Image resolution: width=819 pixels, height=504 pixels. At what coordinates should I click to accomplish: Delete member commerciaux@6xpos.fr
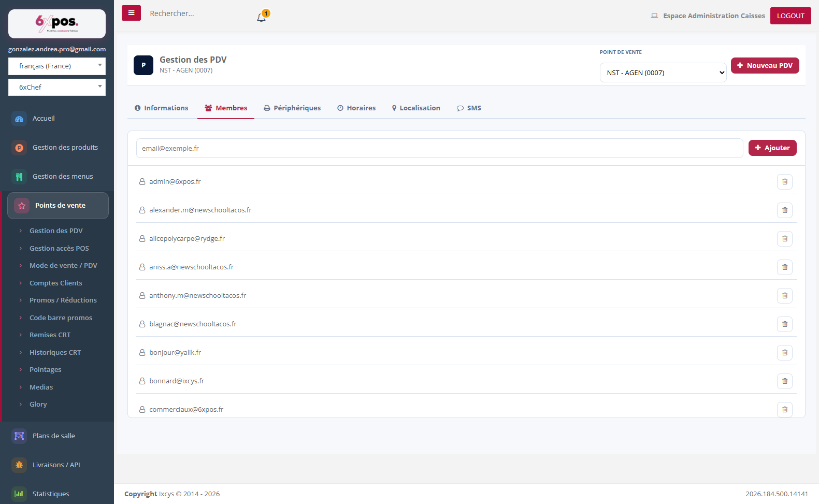(x=785, y=410)
